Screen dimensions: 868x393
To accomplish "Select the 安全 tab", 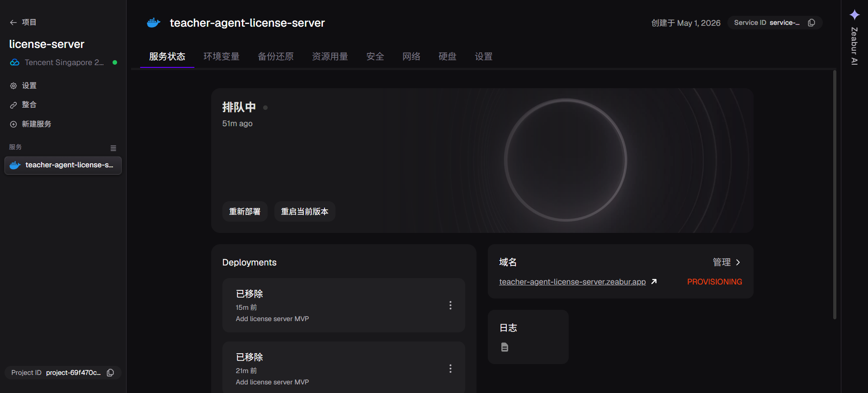I will (375, 57).
